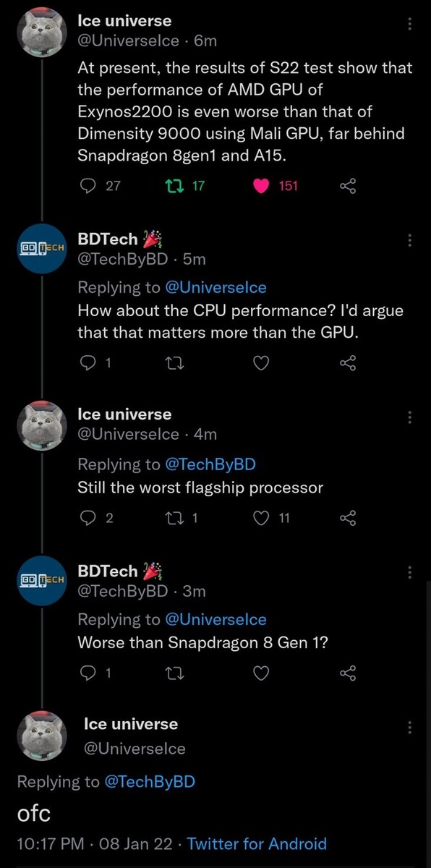Reply to BDTech's CPU performance question
Screen dimensions: 431x868
click(x=89, y=363)
